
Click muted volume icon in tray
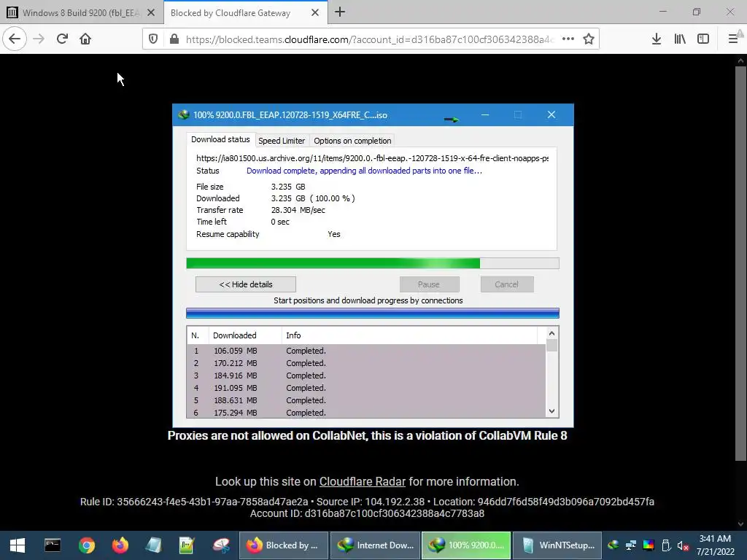click(683, 545)
